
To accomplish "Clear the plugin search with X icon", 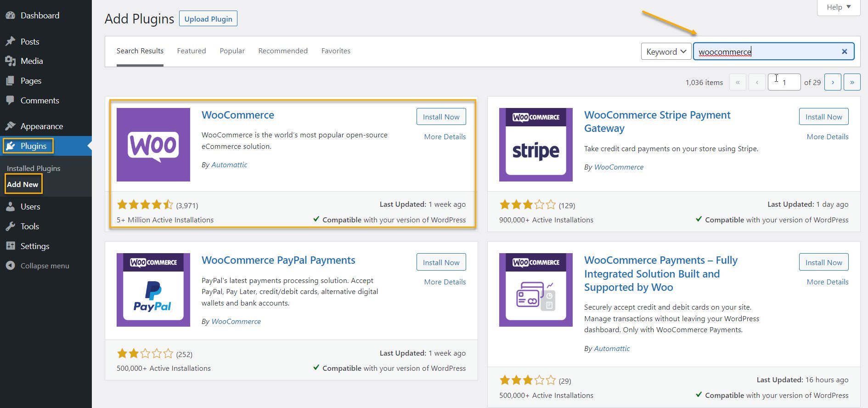I will point(844,51).
